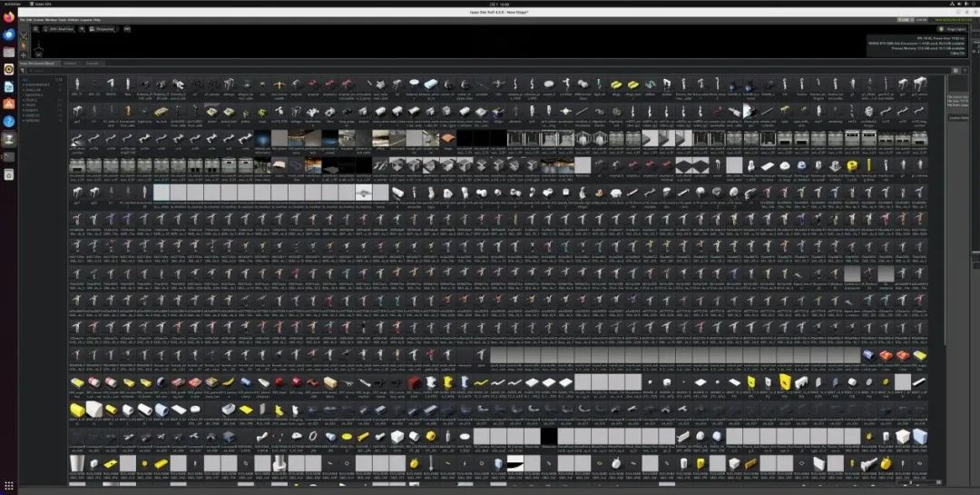Open Firefox from the Ubuntu dock
Viewport: 980px width, 495px height.
(x=9, y=17)
